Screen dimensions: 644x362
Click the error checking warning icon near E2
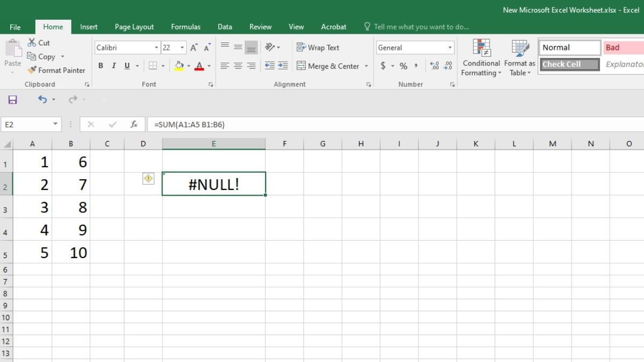coord(148,178)
